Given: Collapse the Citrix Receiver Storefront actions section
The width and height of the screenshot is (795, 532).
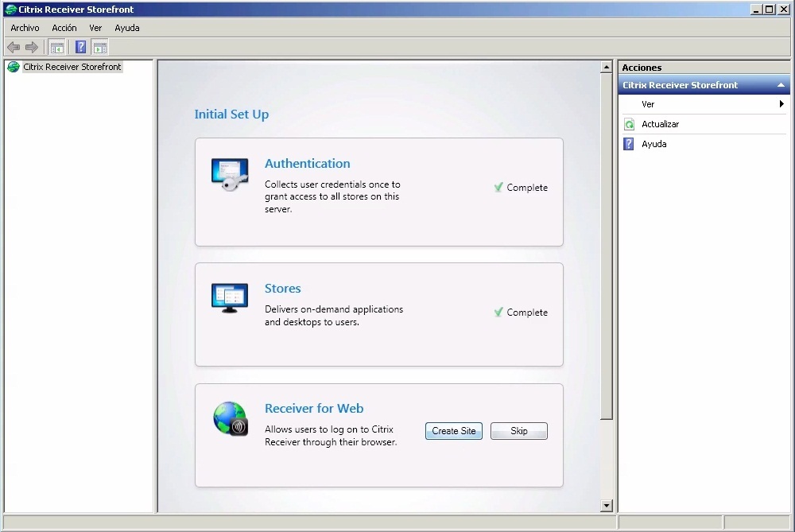Looking at the screenshot, I should coord(781,85).
